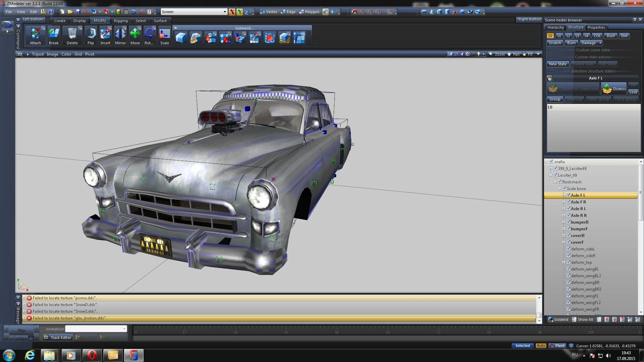The height and width of the screenshot is (362, 644).
Task: Open the Screen viewport dropdown
Action: (225, 11)
